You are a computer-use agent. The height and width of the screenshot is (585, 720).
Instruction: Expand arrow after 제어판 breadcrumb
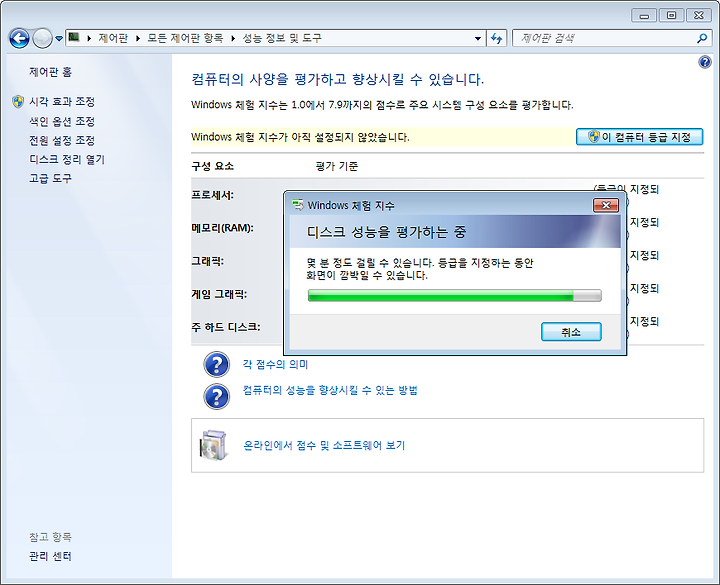138,39
